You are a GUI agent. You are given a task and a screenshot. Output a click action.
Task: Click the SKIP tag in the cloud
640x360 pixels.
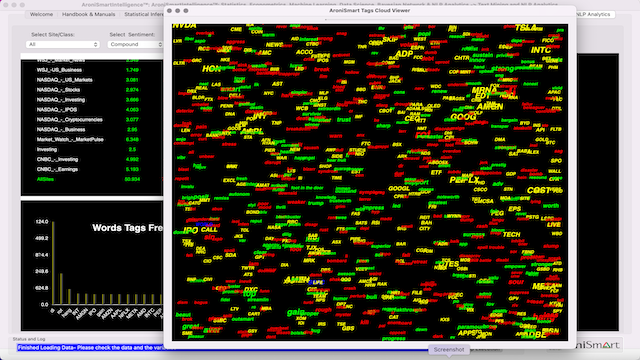(x=391, y=40)
